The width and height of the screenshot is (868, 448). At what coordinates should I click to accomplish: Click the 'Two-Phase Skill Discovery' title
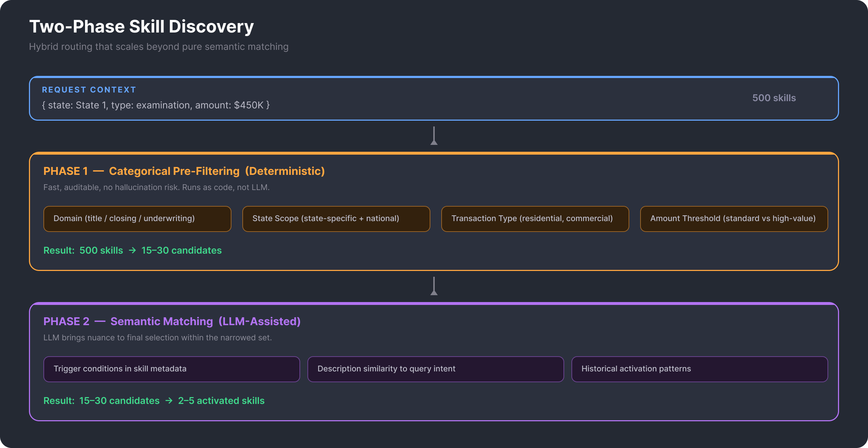(141, 27)
